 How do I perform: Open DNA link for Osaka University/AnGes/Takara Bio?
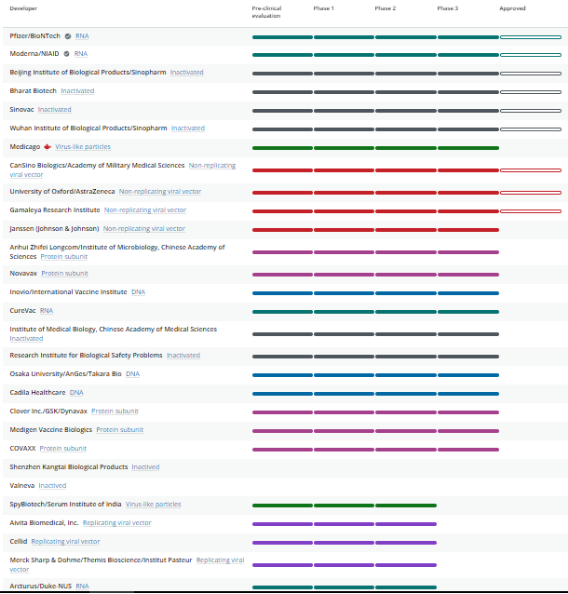[133, 374]
